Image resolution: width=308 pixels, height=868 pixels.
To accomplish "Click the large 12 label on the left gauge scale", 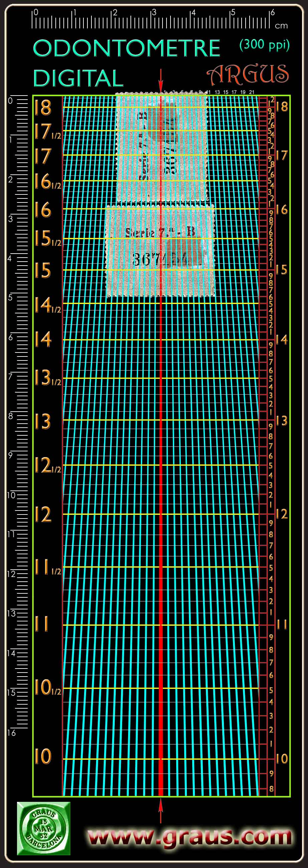I will click(43, 515).
